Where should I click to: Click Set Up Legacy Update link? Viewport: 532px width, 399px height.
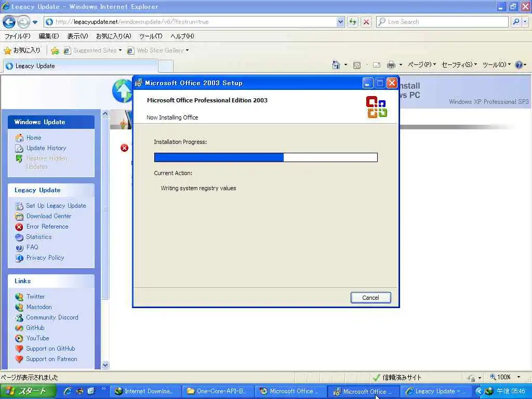coord(56,206)
